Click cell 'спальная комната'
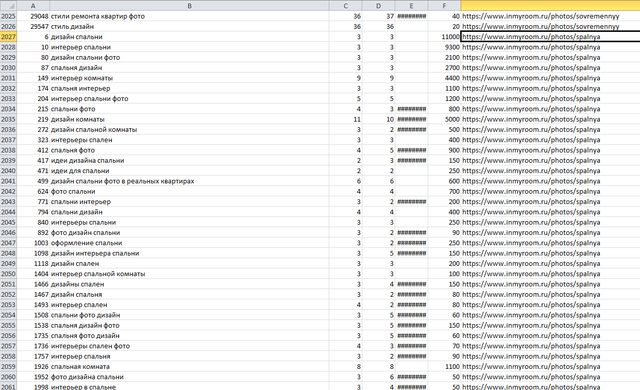The height and width of the screenshot is (390, 640). (189, 366)
